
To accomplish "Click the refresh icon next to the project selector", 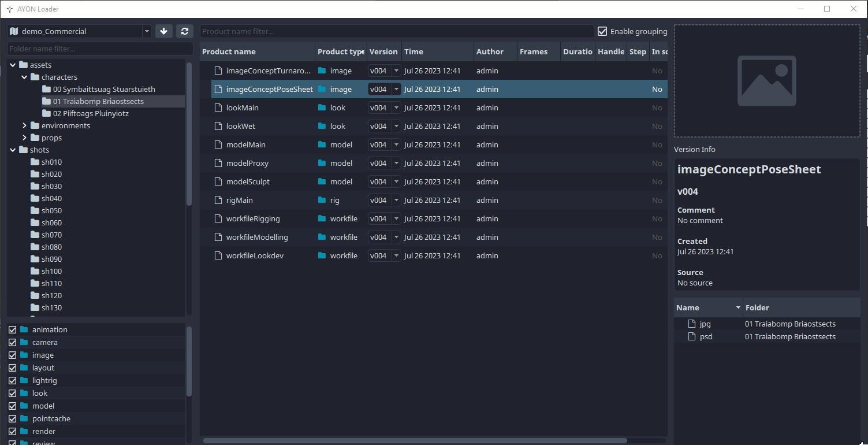I will tap(184, 31).
